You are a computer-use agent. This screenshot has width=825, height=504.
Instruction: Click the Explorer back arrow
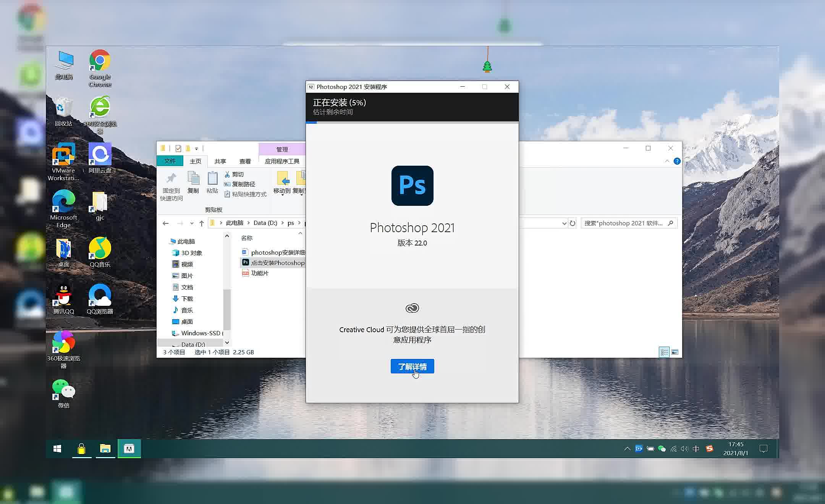coord(165,223)
